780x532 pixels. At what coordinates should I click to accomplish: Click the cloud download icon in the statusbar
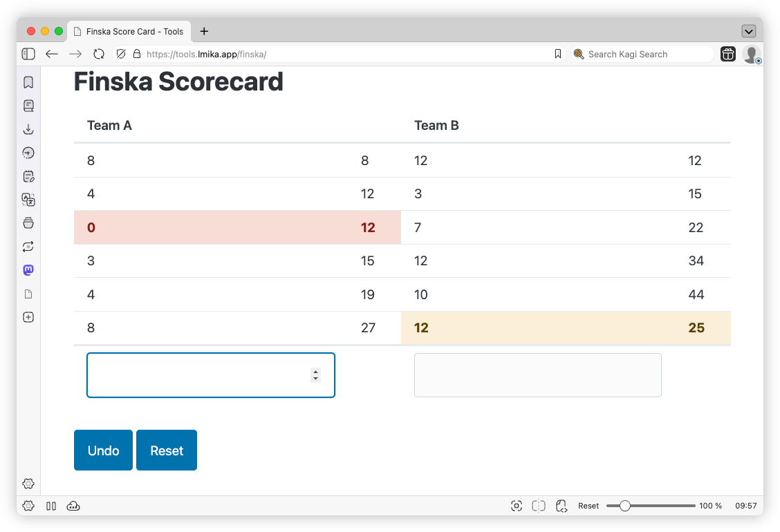pyautogui.click(x=73, y=506)
